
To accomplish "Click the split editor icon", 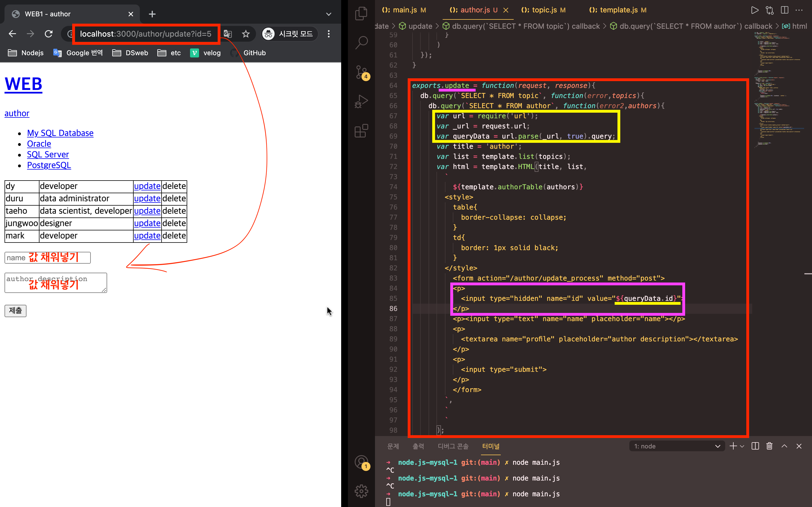I will tap(784, 10).
